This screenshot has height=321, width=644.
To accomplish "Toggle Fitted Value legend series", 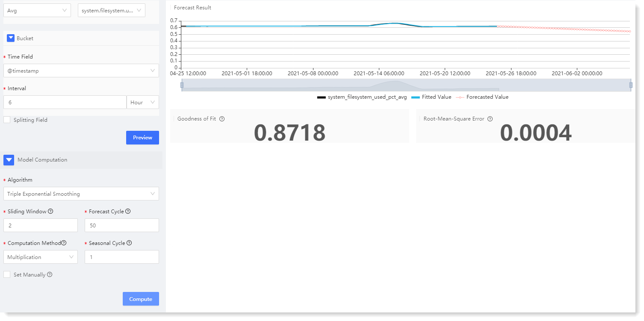I will coord(431,97).
